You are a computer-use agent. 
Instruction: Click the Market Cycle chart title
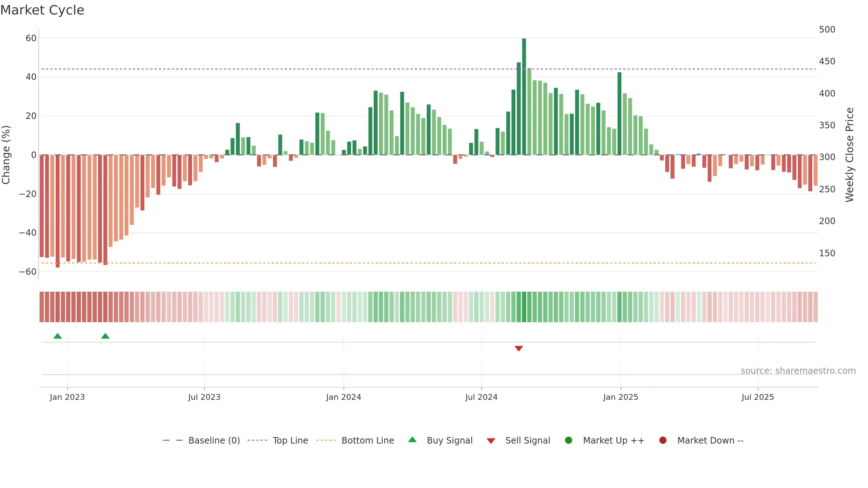tap(42, 10)
